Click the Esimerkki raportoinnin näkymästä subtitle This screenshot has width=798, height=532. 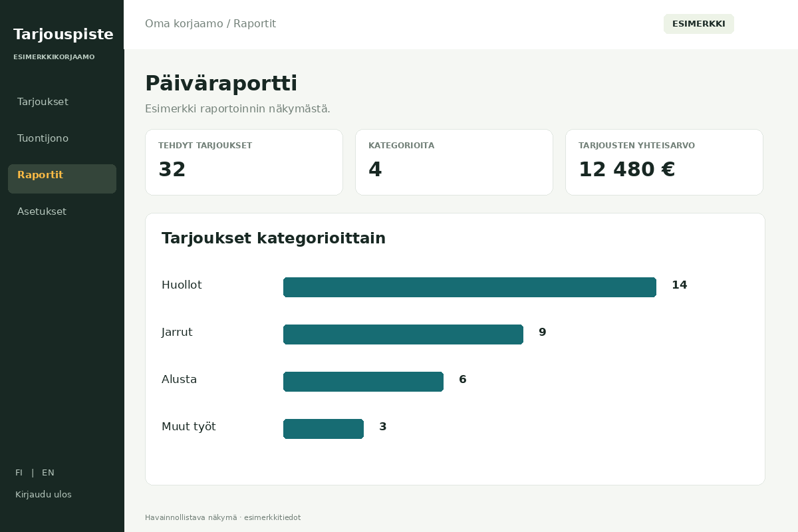pyautogui.click(x=237, y=108)
